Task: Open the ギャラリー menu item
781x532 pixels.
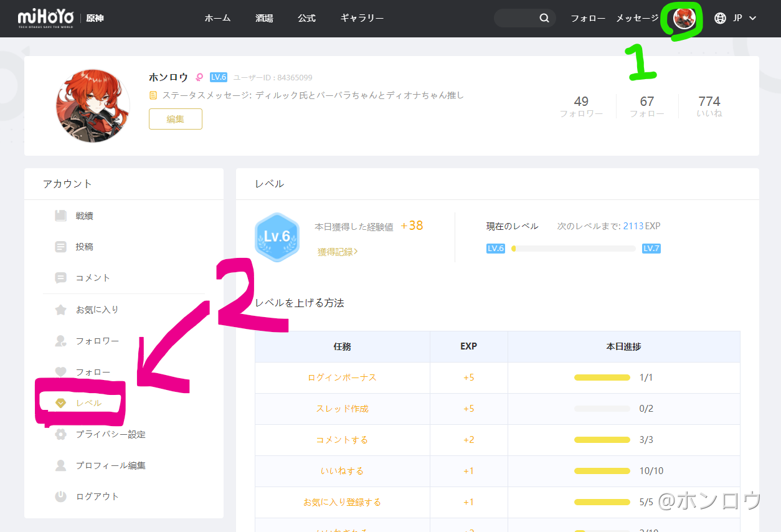Action: click(x=362, y=18)
